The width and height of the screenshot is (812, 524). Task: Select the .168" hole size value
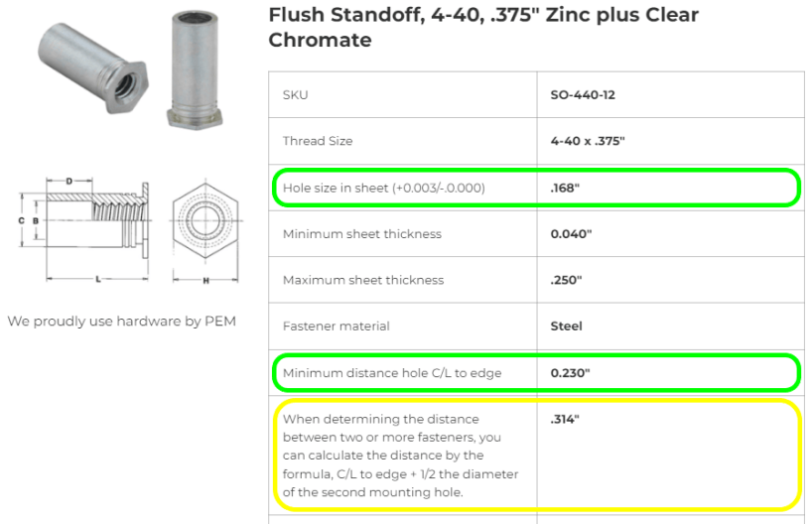coord(565,188)
